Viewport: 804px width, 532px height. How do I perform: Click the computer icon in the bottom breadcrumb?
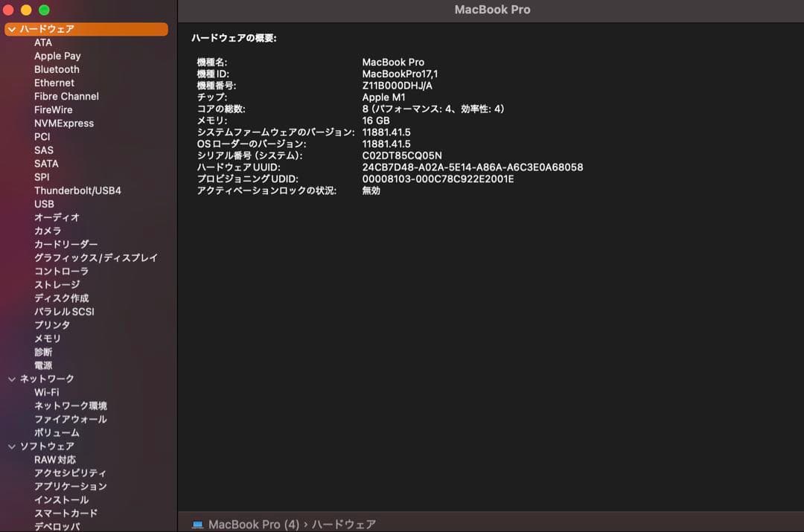coord(197,524)
